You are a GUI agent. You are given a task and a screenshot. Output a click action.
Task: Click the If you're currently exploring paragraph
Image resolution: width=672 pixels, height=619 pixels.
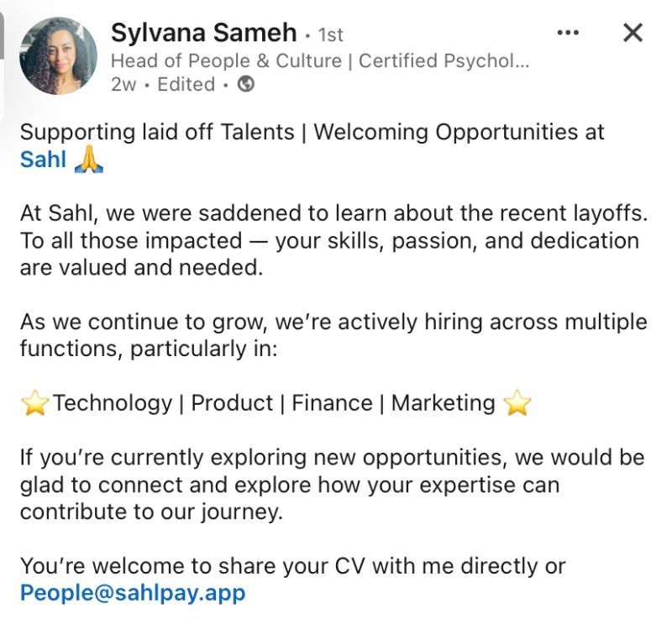tap(332, 485)
